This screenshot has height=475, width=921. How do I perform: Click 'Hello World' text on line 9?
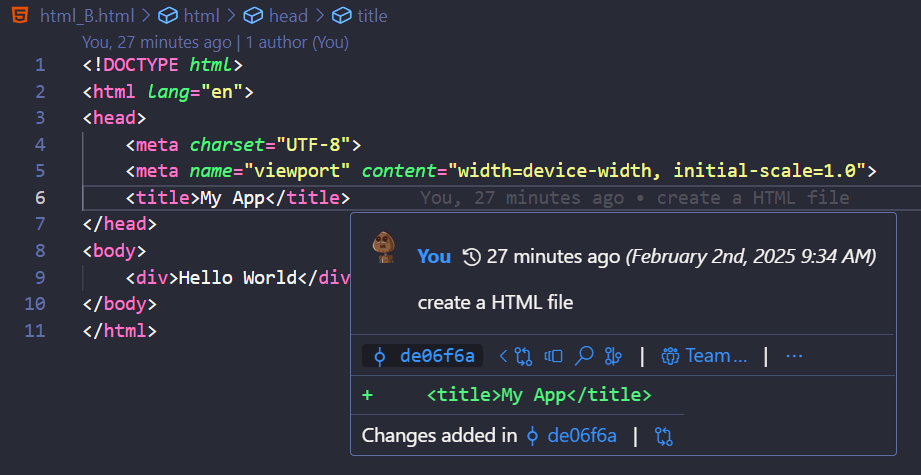click(x=237, y=277)
